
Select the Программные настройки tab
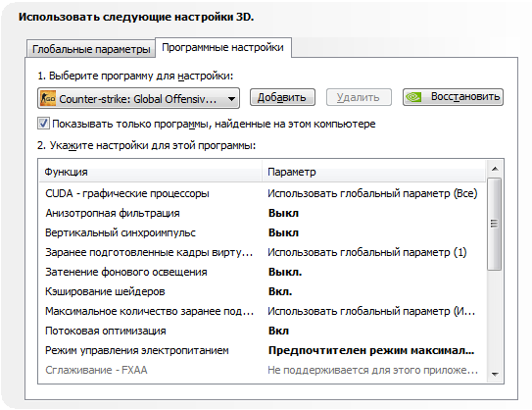[x=223, y=47]
